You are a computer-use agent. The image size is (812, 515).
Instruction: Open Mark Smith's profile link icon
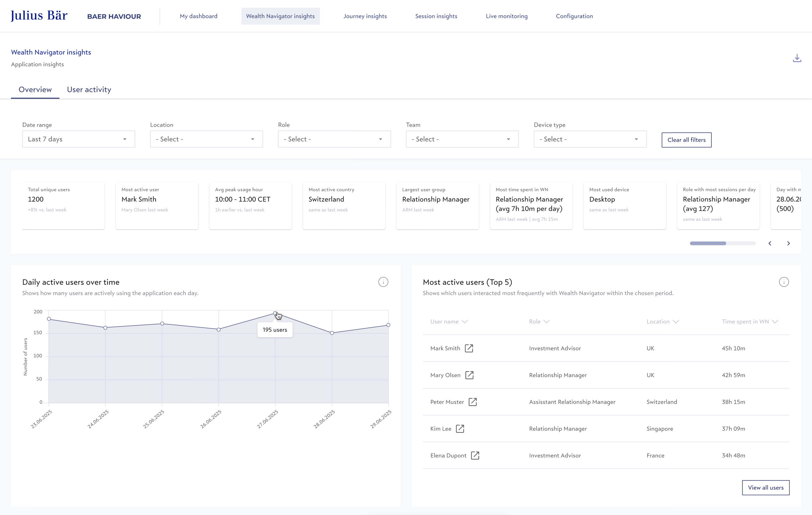click(x=469, y=348)
